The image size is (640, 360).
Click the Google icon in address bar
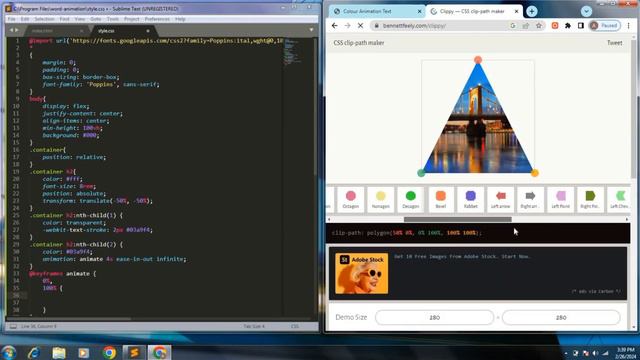(513, 25)
